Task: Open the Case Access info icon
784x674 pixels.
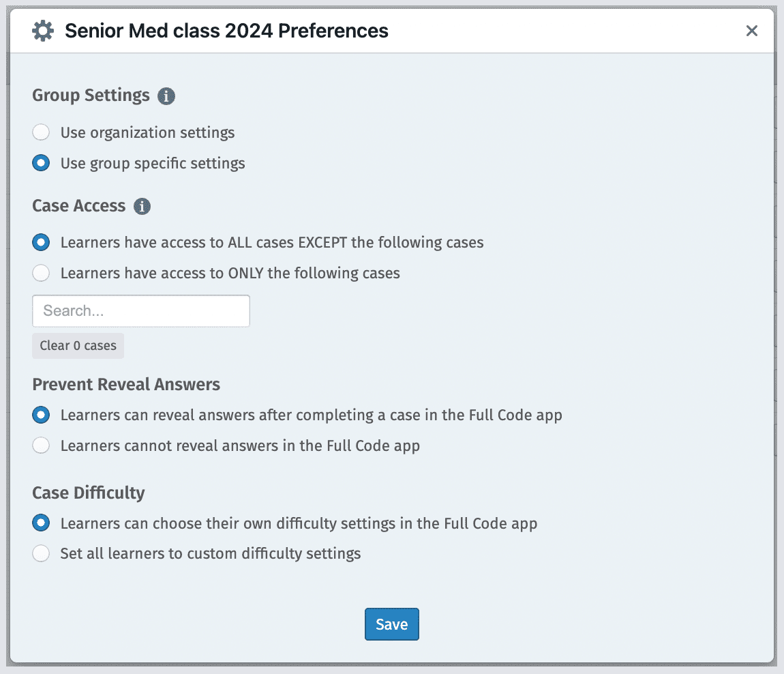Action: (x=142, y=207)
